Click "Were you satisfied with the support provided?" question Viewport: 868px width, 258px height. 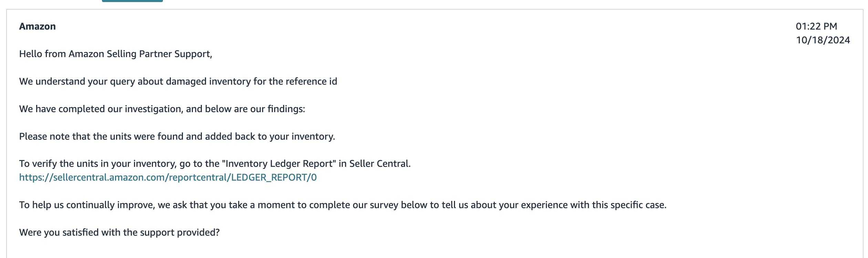click(x=120, y=233)
